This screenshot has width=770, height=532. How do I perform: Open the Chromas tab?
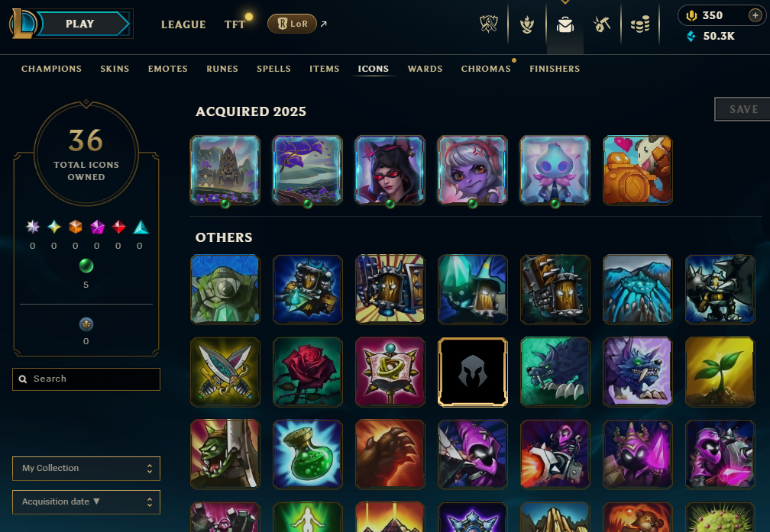click(486, 69)
